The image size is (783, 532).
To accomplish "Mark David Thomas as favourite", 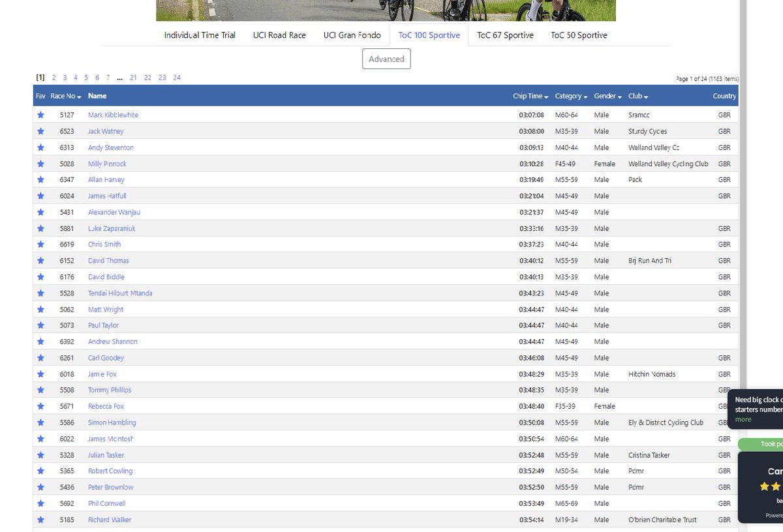I will point(40,260).
